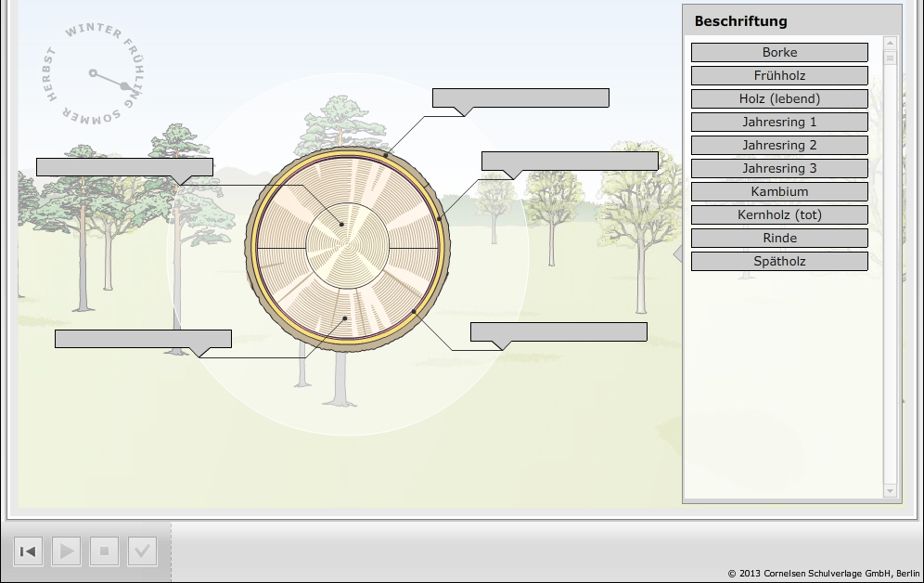Collapse the Beschriftung panel using its side arrow

coord(677,253)
